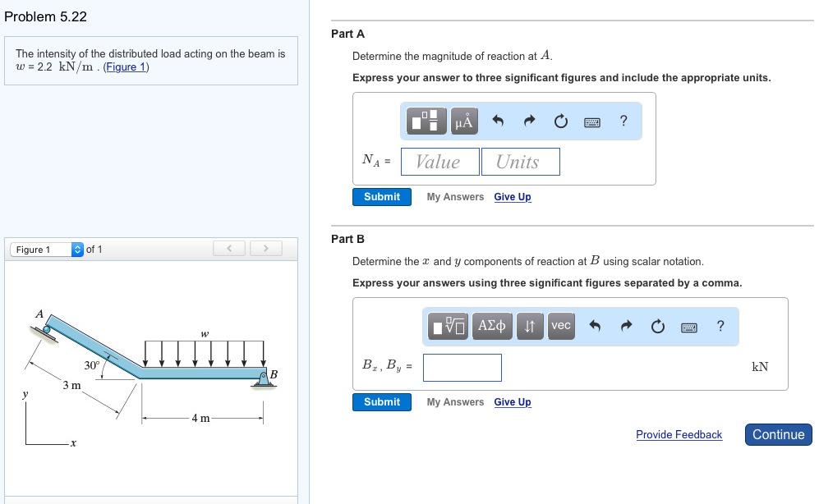Select the vec vector notation icon

[561, 326]
